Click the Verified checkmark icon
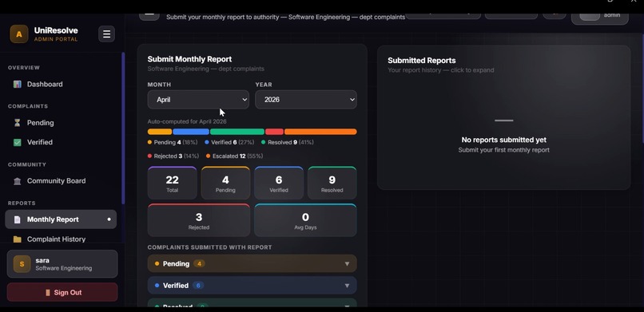Image resolution: width=644 pixels, height=312 pixels. [x=18, y=142]
